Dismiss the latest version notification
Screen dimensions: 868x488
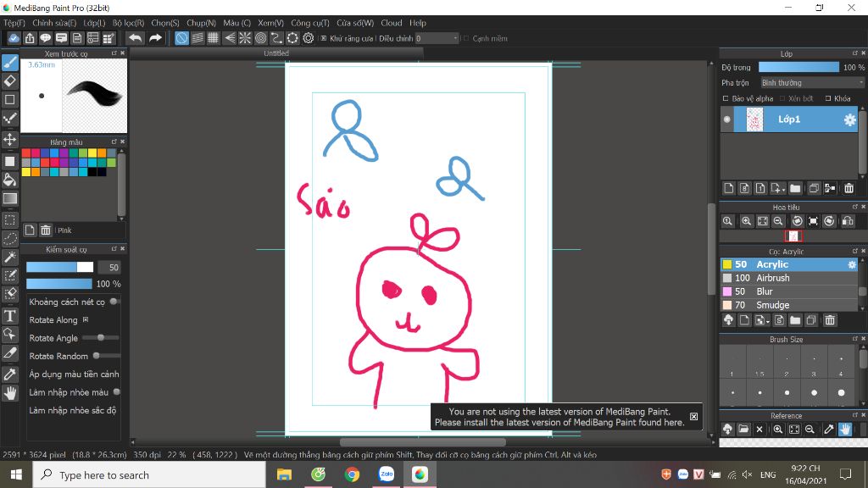point(693,417)
